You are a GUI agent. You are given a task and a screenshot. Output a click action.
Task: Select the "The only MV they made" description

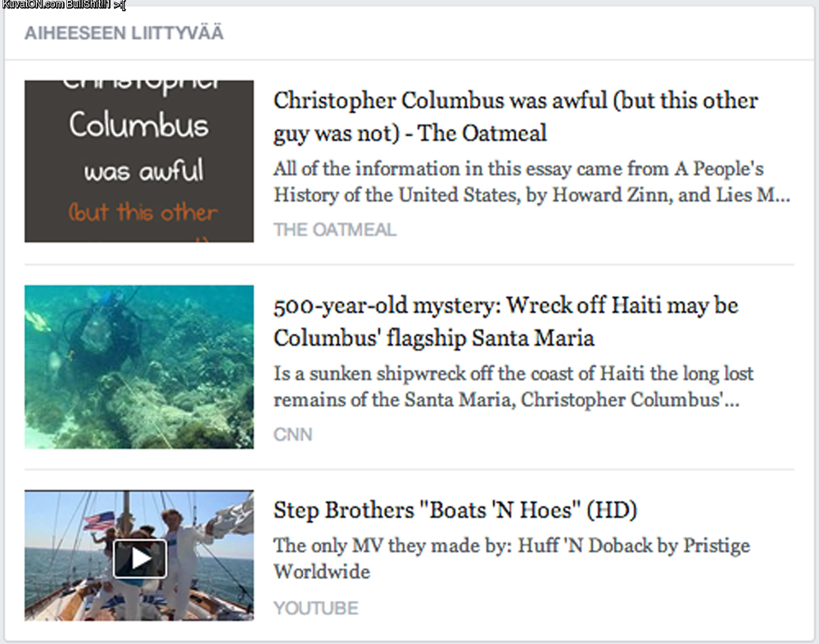pos(511,557)
